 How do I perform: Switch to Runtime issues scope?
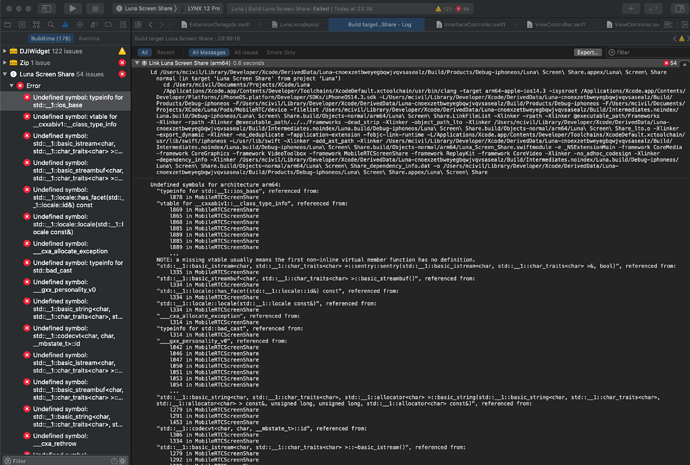pos(89,39)
